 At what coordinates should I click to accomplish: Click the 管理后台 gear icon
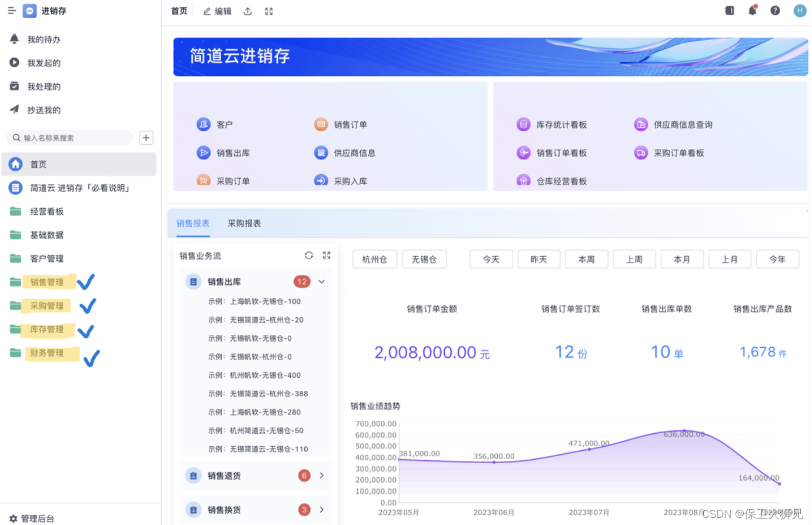pyautogui.click(x=13, y=519)
